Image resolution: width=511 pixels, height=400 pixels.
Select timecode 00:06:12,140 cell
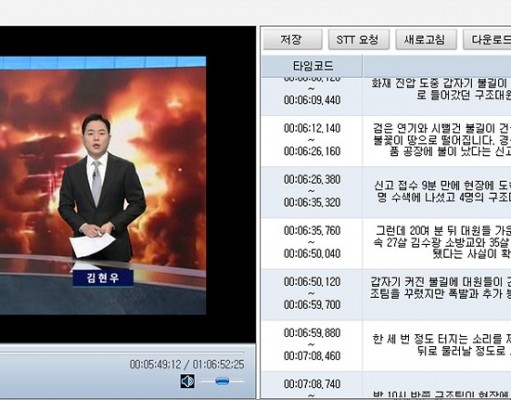pyautogui.click(x=312, y=141)
